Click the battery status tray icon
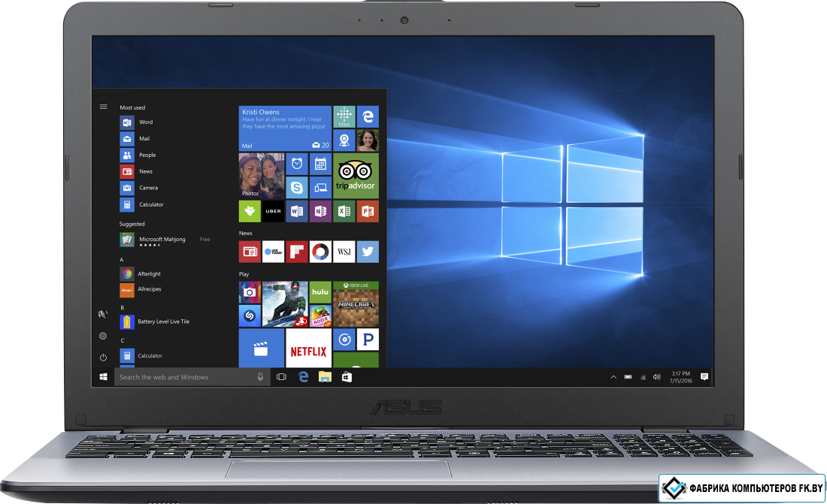The image size is (827, 504). (628, 377)
